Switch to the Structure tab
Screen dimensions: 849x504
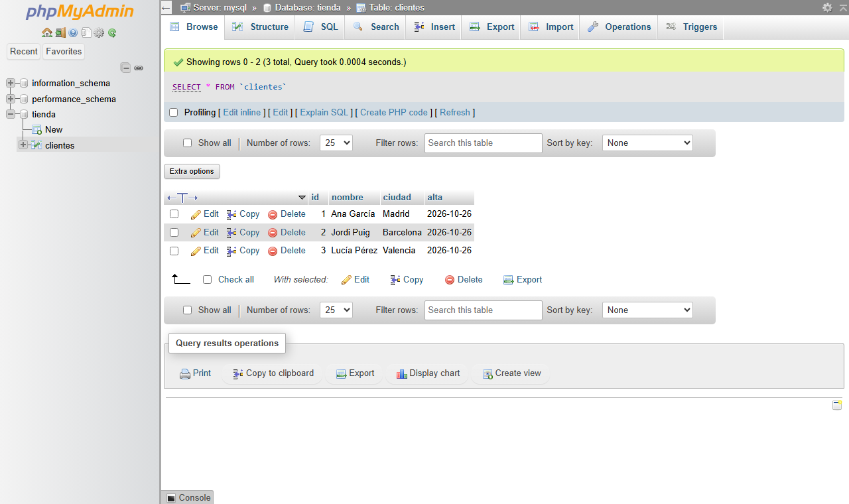pos(260,27)
